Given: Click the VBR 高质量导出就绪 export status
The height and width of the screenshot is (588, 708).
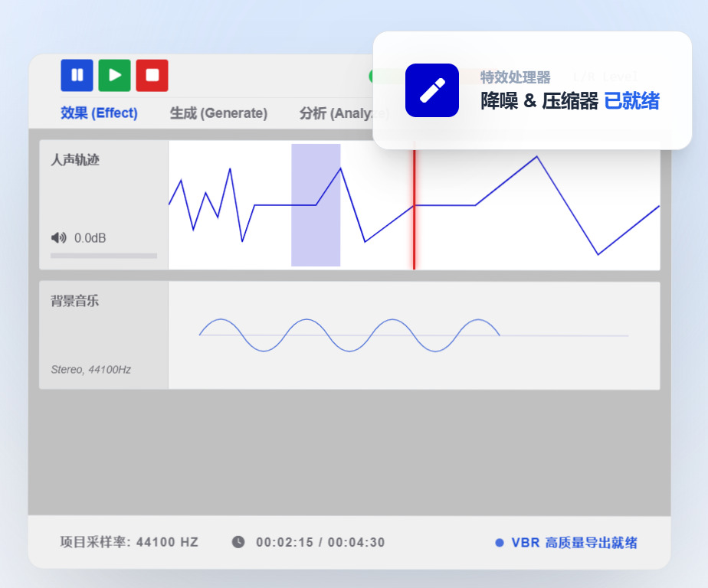Looking at the screenshot, I should click(574, 542).
